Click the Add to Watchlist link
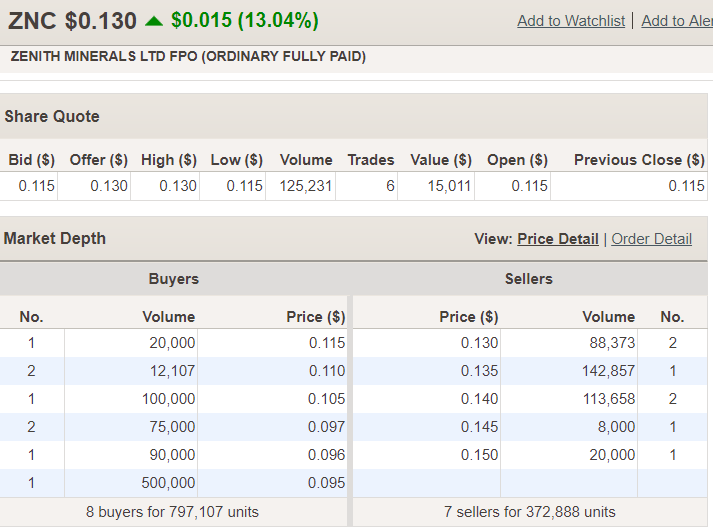This screenshot has width=713, height=530. (x=571, y=21)
